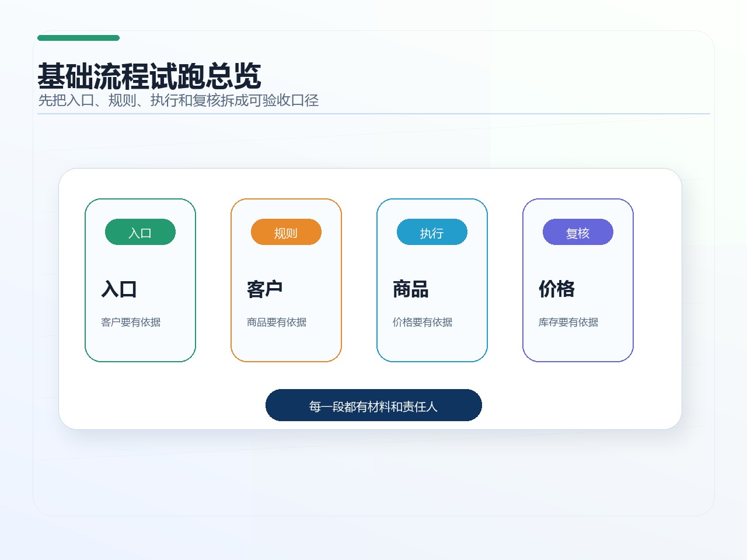Click the 价格 heading in purple card
The image size is (747, 560).
click(557, 289)
